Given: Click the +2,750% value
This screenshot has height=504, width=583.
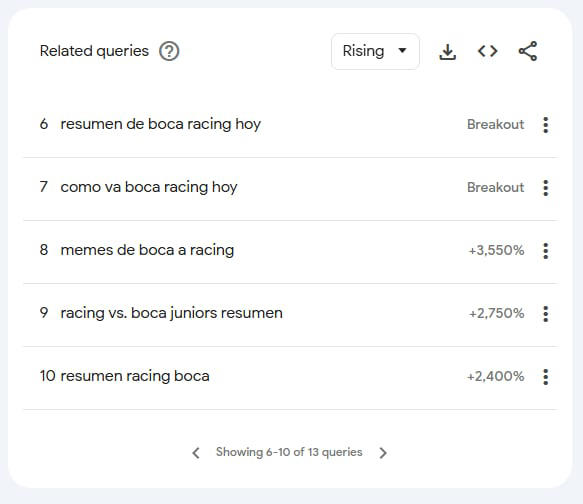Looking at the screenshot, I should click(496, 313).
